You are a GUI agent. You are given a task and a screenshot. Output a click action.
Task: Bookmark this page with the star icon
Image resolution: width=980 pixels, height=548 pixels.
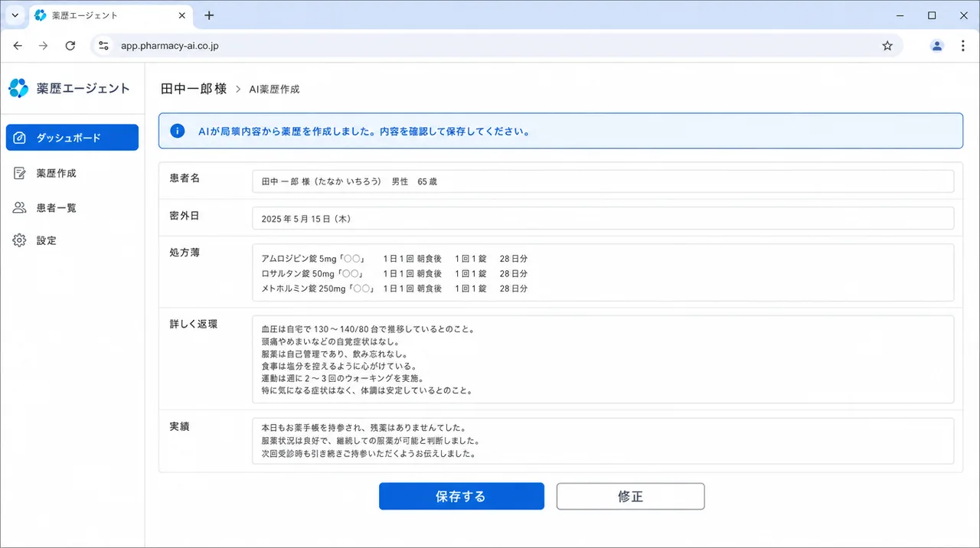click(x=887, y=46)
